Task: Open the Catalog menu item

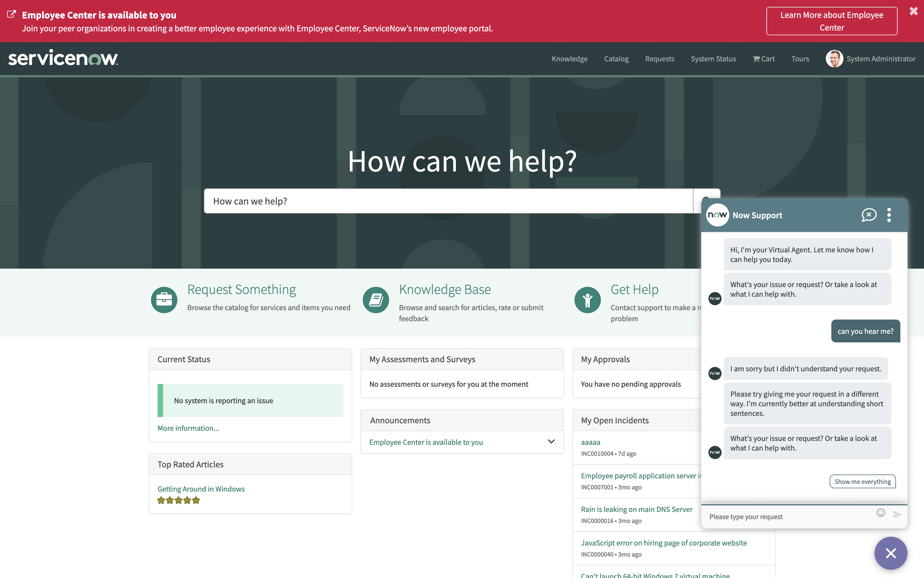Action: [616, 59]
